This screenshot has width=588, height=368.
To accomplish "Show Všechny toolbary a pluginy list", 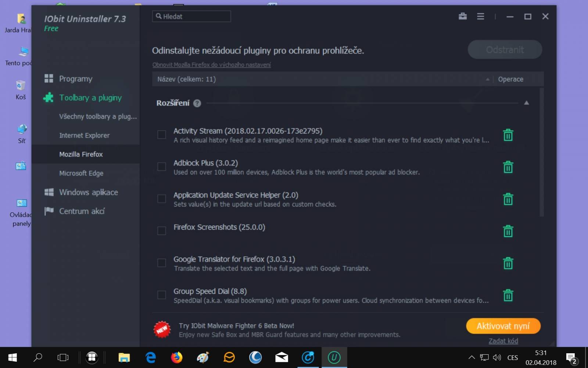I will [98, 117].
